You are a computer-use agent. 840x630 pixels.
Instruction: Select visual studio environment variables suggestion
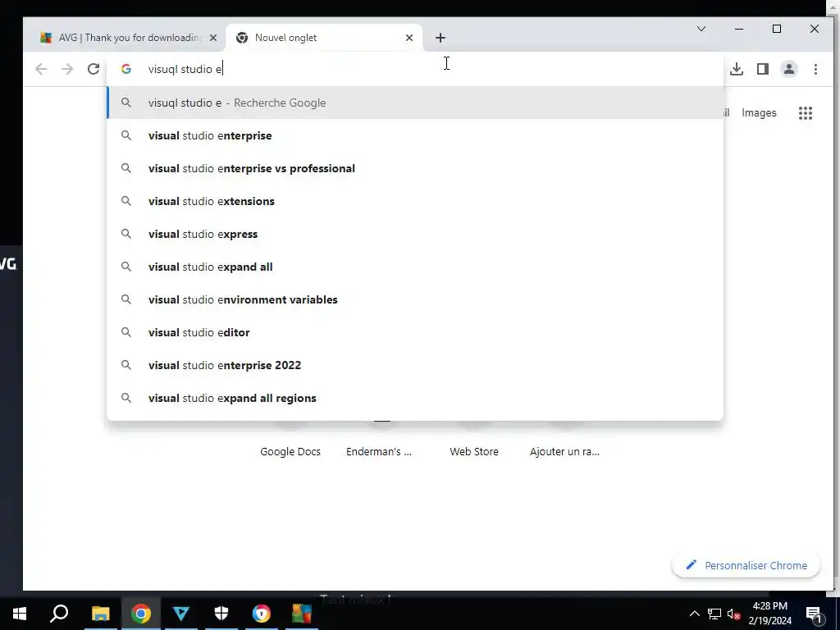pos(415,299)
